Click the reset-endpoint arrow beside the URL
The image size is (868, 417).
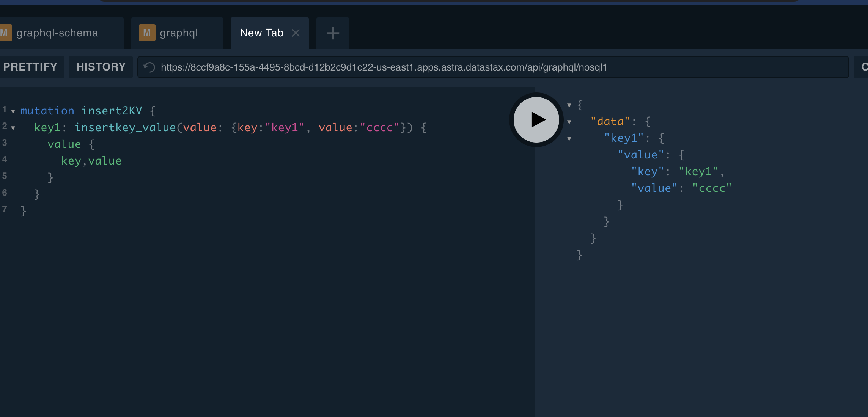tap(149, 67)
